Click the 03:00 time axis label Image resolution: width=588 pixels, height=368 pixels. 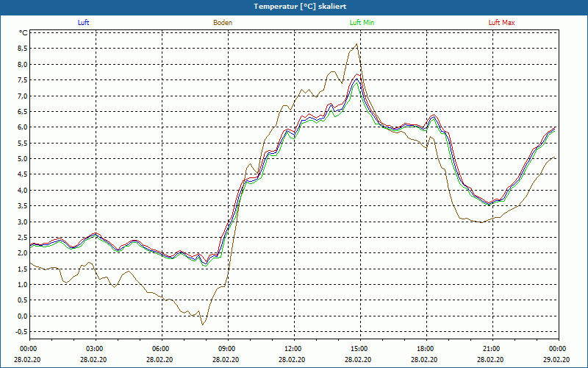[x=93, y=349]
